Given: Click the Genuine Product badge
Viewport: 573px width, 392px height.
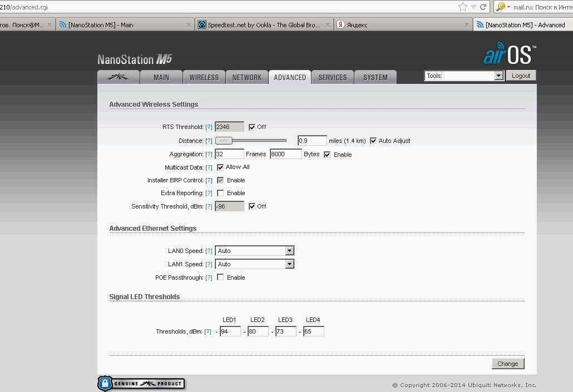Looking at the screenshot, I should (x=141, y=383).
